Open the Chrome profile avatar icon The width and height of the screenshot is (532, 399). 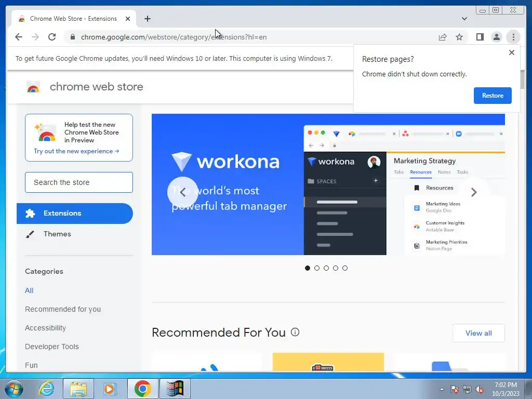pos(496,37)
